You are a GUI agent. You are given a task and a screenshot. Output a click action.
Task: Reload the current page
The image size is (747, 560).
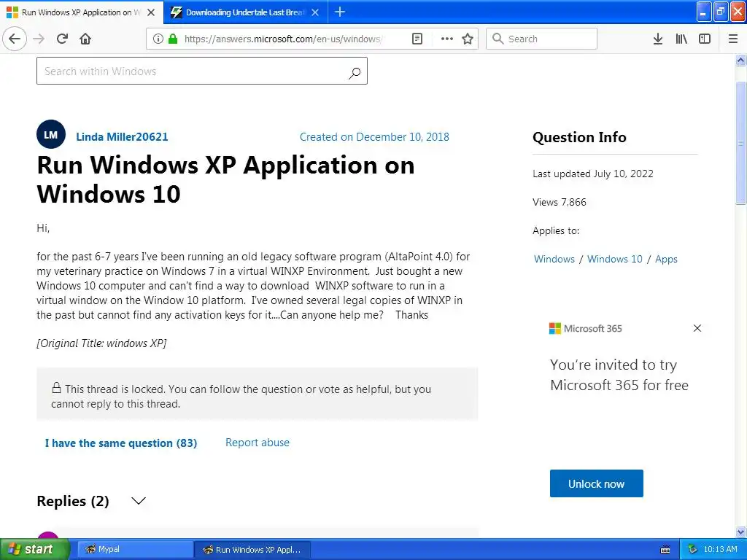point(63,39)
